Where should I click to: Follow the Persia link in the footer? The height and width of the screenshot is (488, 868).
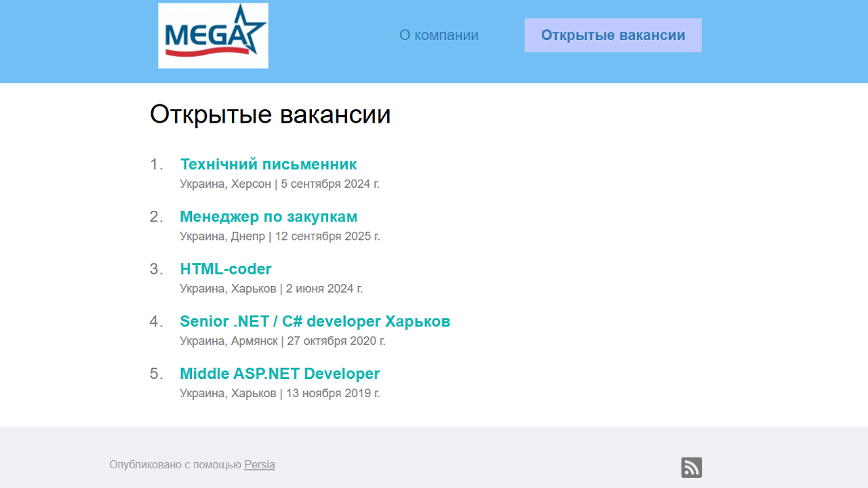[259, 465]
